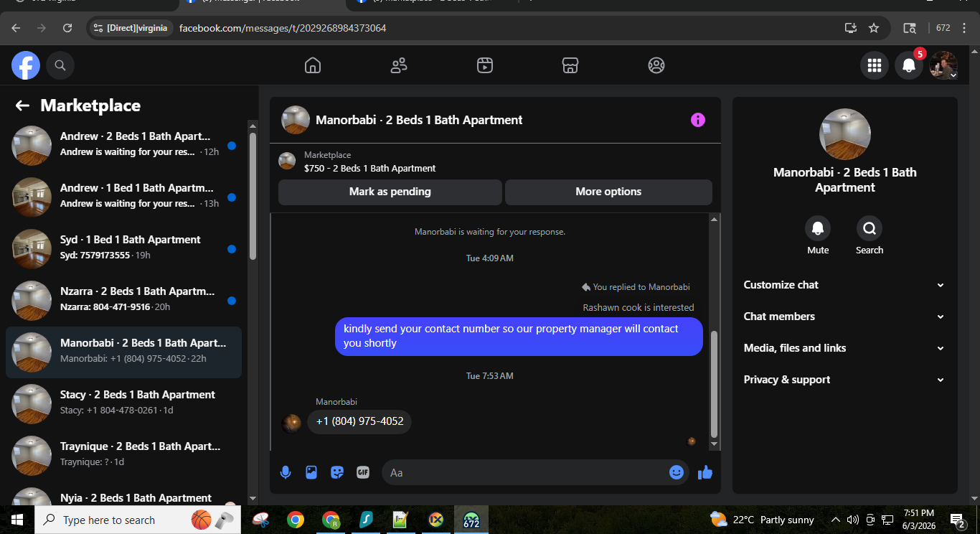The height and width of the screenshot is (534, 980).
Task: Open the Marketplace storefront icon in navigation
Action: [570, 65]
